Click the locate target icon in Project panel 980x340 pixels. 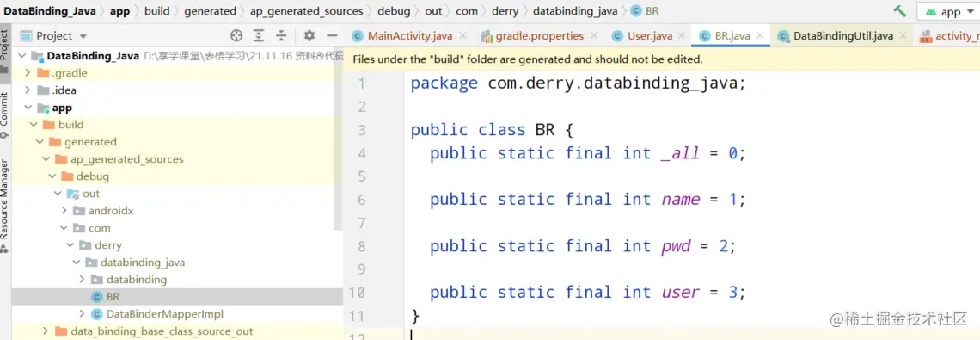click(x=236, y=35)
